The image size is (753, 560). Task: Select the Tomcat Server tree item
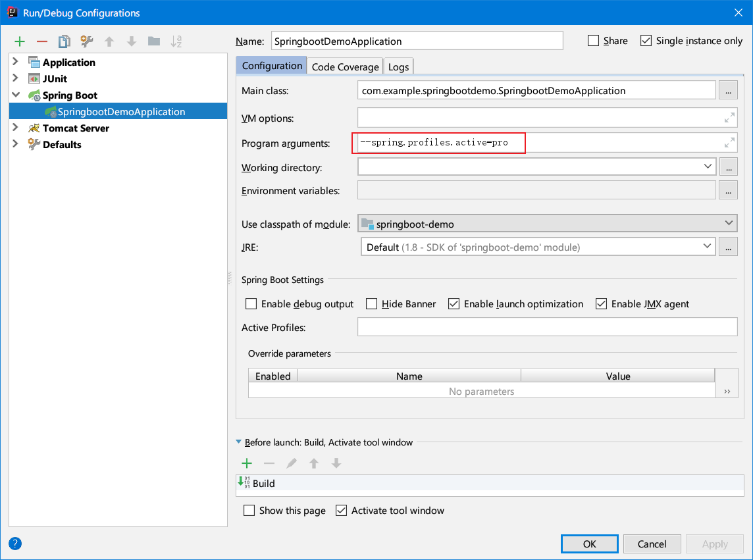pos(76,128)
